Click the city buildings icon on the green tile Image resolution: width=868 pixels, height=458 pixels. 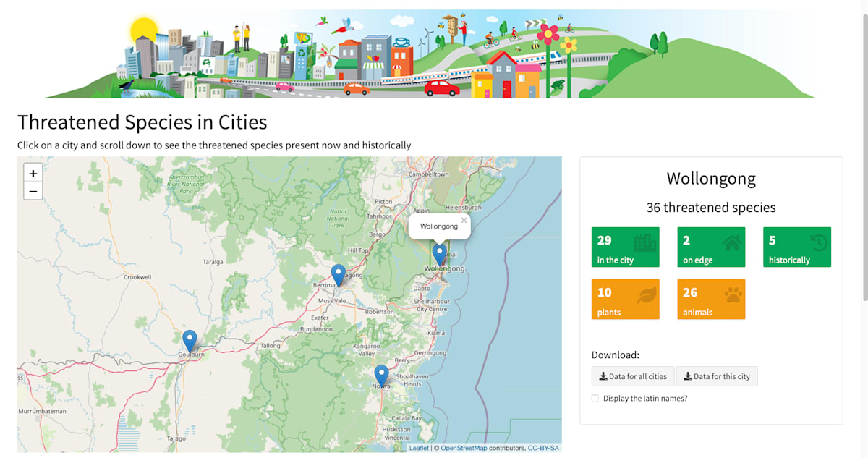pos(646,242)
